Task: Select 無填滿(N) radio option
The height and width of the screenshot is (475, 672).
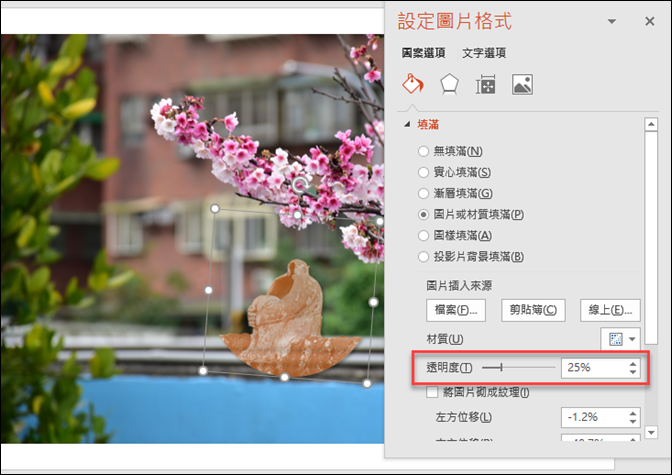Action: (423, 151)
